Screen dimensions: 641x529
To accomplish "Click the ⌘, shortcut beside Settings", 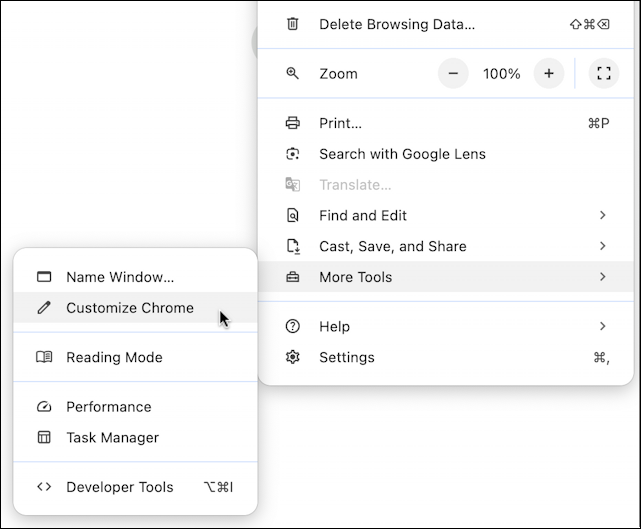I will pos(601,357).
